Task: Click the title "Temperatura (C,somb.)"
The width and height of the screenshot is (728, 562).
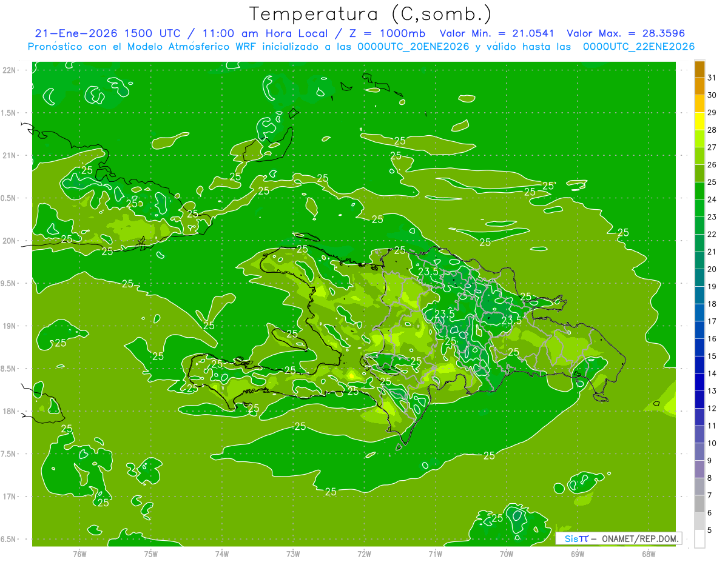Action: 370,14
